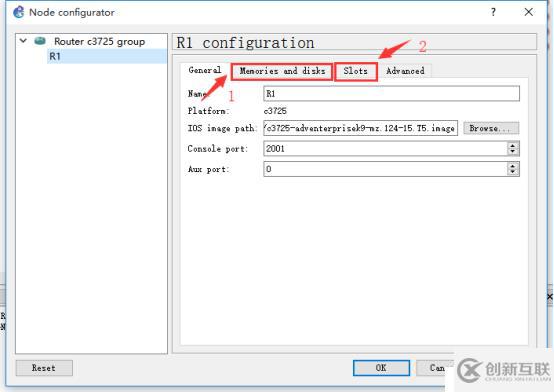Decrease the Aux port value
554x392 pixels.
pyautogui.click(x=513, y=172)
